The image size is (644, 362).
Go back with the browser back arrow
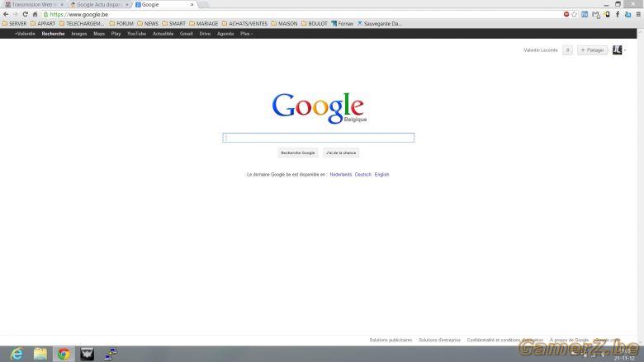tap(6, 14)
